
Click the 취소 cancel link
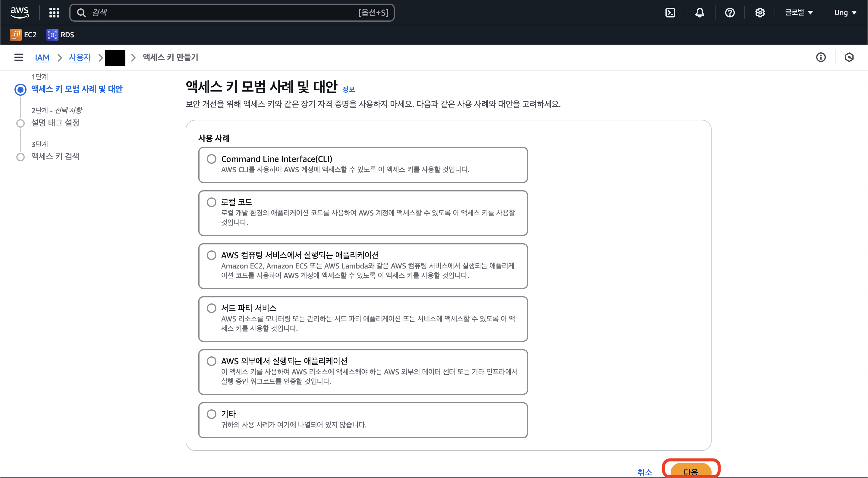[x=644, y=472]
